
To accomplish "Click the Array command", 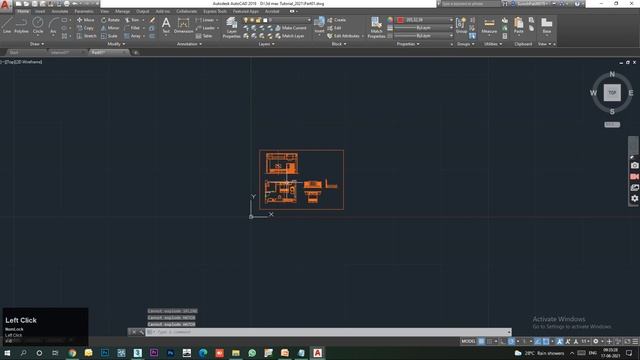I will pos(133,36).
